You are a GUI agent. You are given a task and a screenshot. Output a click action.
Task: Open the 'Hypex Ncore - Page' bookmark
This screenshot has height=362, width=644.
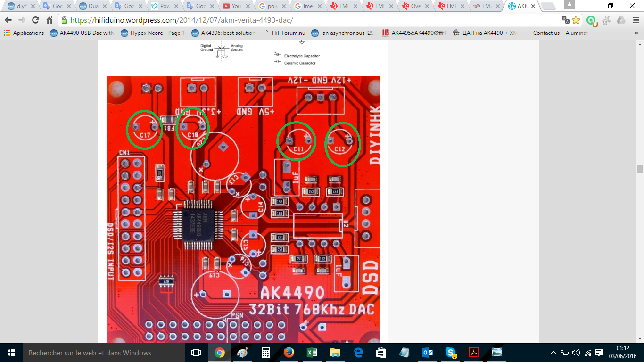tap(152, 33)
